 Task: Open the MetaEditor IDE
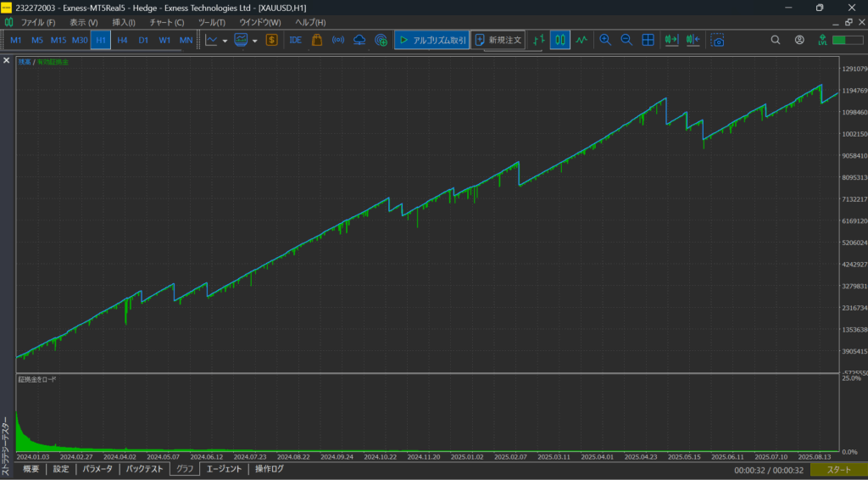pyautogui.click(x=295, y=40)
